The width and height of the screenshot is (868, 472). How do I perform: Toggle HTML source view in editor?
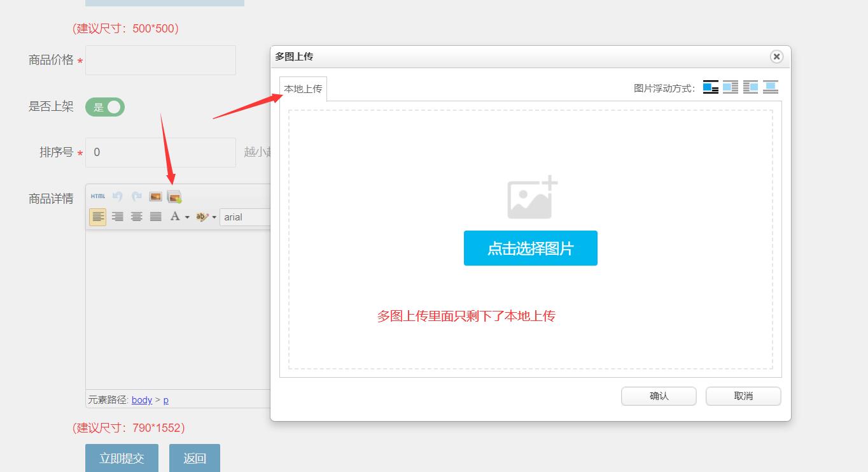pyautogui.click(x=98, y=197)
